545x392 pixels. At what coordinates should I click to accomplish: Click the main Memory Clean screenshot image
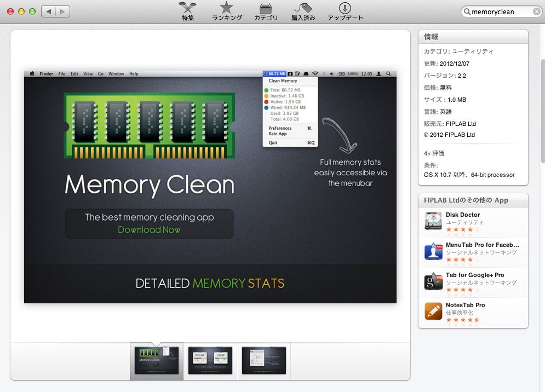point(210,187)
